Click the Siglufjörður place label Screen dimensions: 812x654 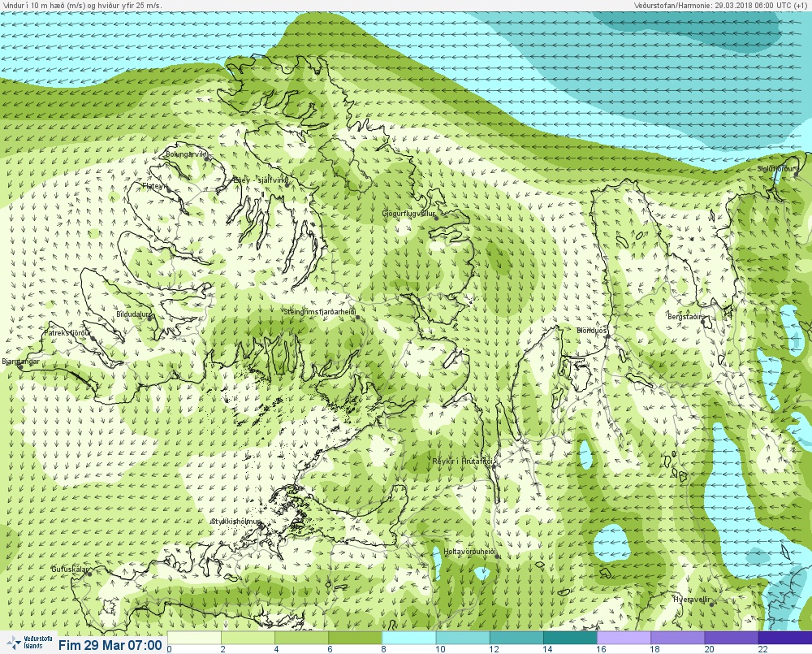(776, 169)
